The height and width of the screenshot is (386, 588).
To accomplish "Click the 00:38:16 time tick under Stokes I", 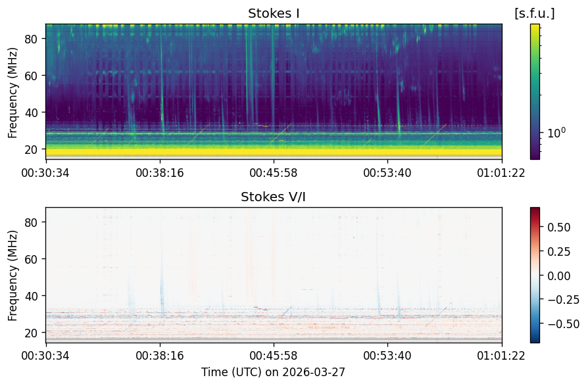I will pos(160,173).
